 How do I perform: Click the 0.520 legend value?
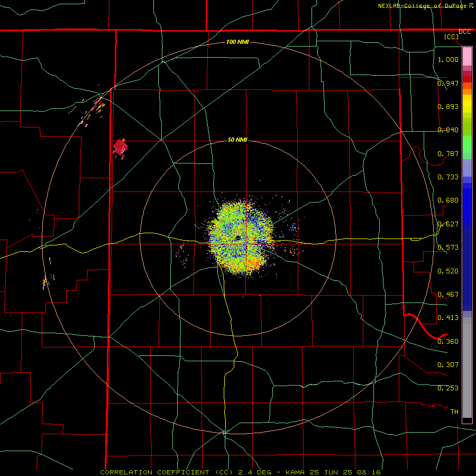point(448,271)
